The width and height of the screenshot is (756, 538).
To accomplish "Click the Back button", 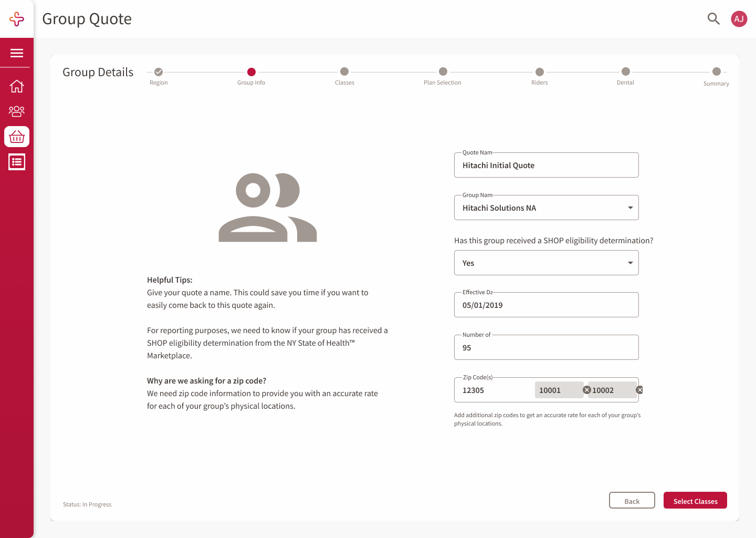I will coord(632,500).
